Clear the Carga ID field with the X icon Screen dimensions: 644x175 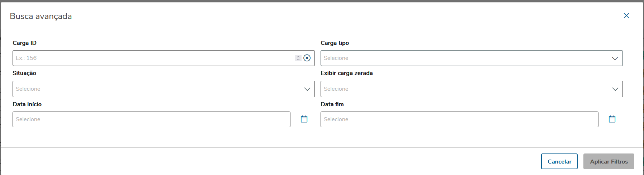click(307, 58)
